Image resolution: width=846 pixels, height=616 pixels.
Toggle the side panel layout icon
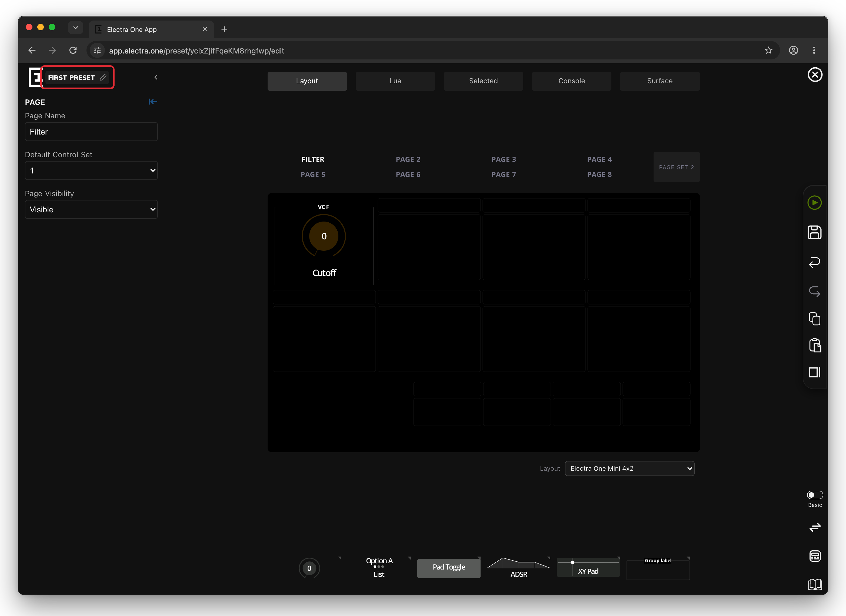pos(814,372)
